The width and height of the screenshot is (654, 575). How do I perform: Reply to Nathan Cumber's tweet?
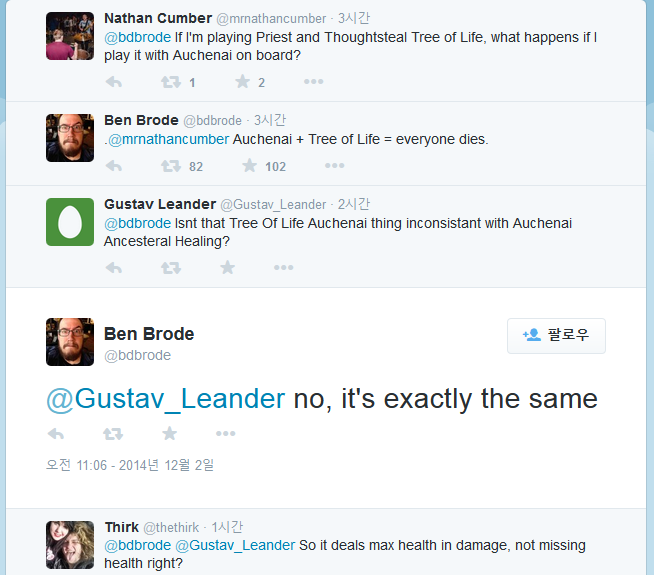[113, 83]
